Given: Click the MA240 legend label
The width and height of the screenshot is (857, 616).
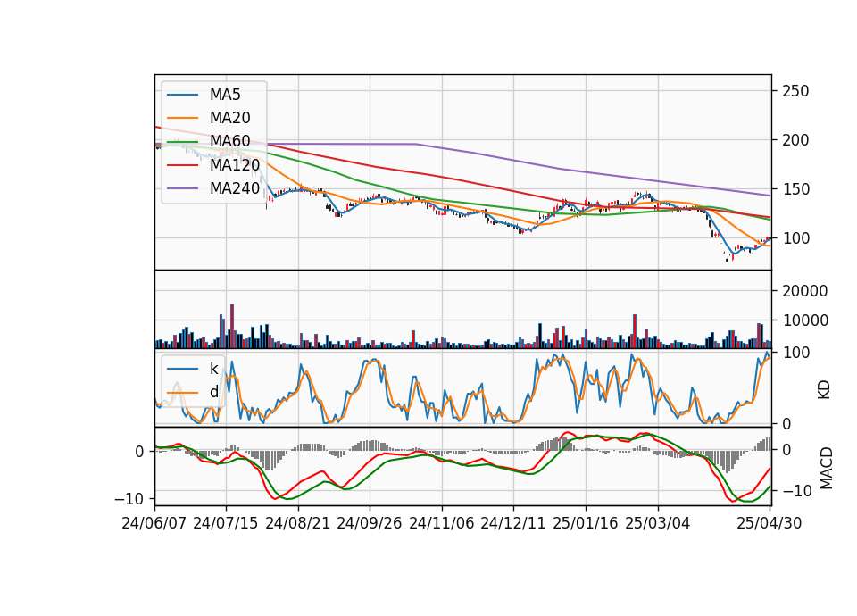Looking at the screenshot, I should pyautogui.click(x=235, y=188).
